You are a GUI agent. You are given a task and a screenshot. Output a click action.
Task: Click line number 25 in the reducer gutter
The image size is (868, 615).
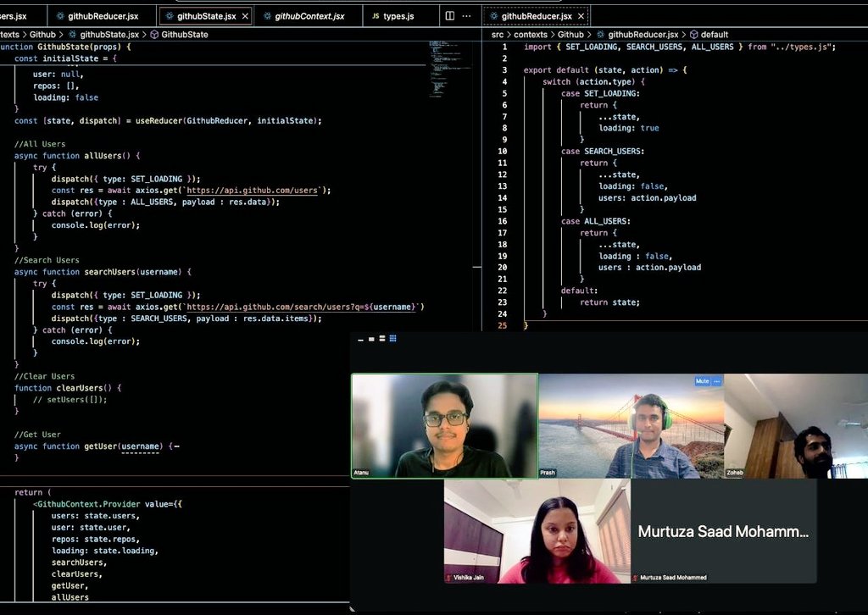(x=502, y=326)
